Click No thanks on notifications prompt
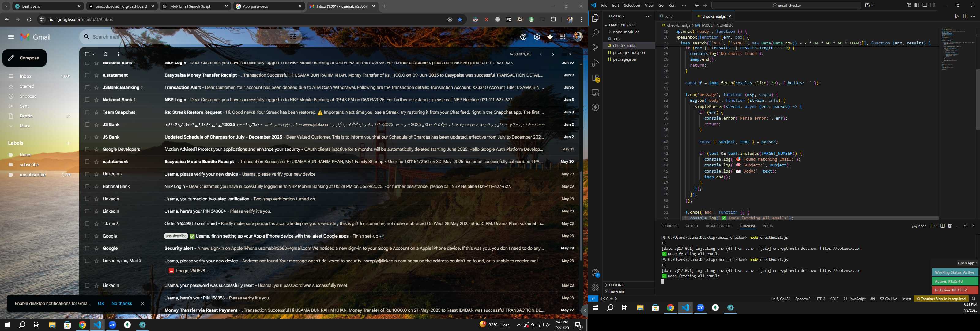Viewport: 980px width, 331px height. click(122, 304)
